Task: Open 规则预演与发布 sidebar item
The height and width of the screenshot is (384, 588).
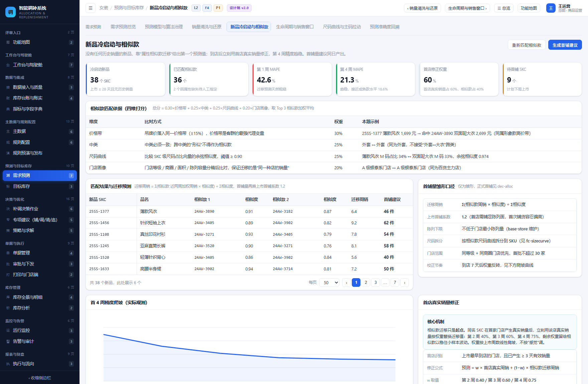Action: (40, 153)
